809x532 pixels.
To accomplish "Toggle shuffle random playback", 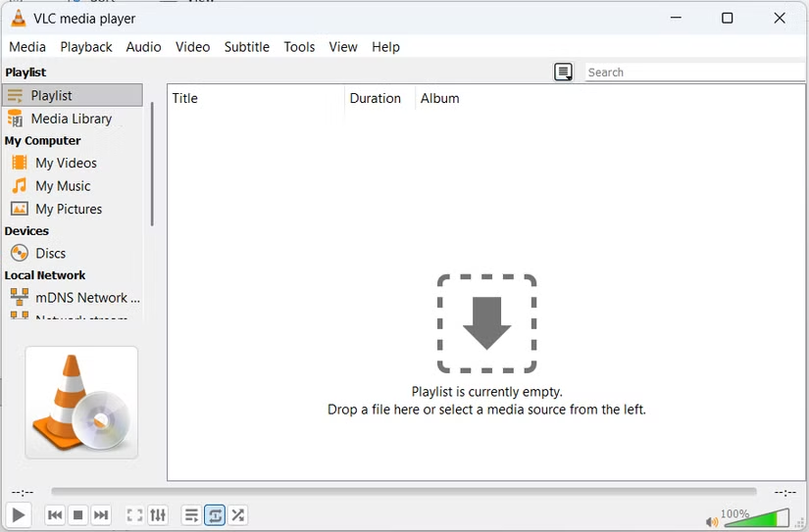I will [238, 515].
